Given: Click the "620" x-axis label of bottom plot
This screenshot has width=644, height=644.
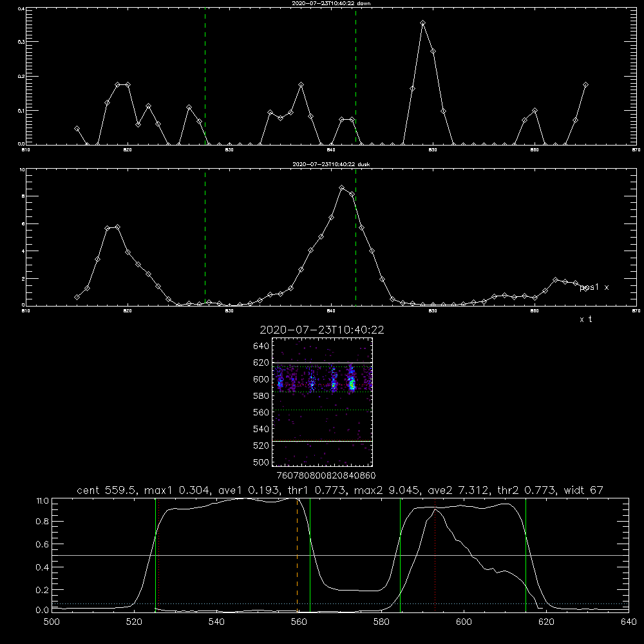Looking at the screenshot, I should 546,622.
